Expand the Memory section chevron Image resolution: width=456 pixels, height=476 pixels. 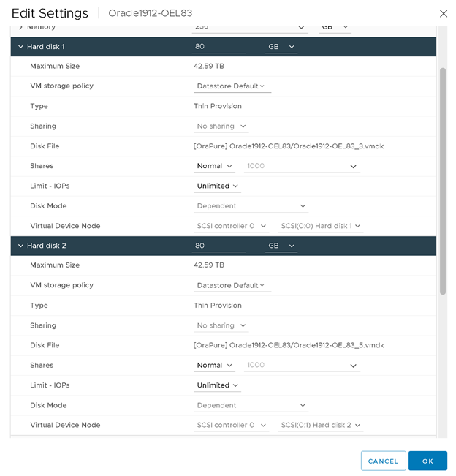coord(20,27)
